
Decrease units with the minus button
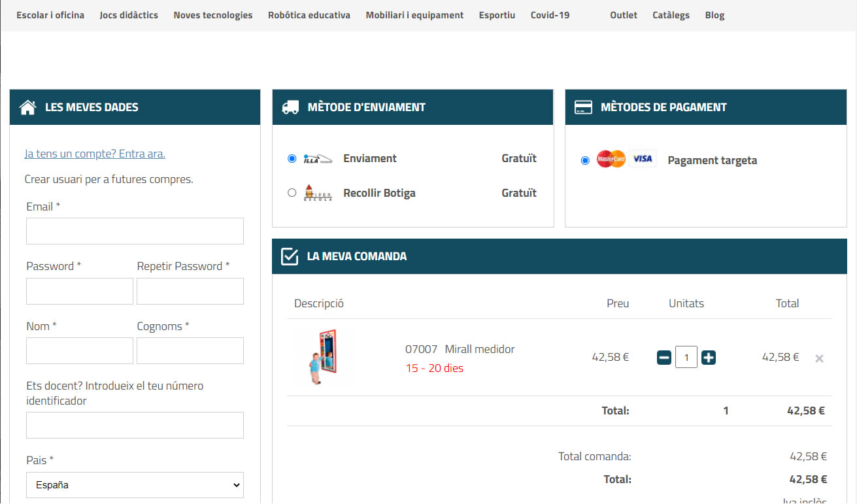click(664, 358)
